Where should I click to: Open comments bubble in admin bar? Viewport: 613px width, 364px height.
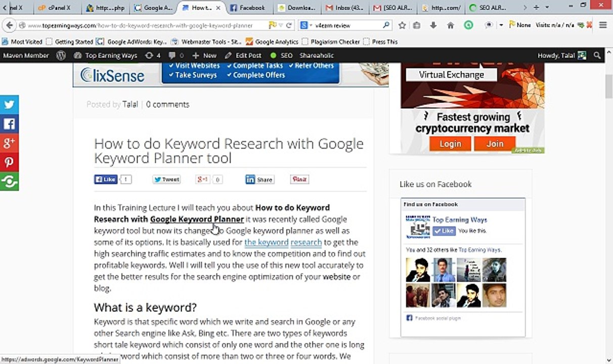176,56
